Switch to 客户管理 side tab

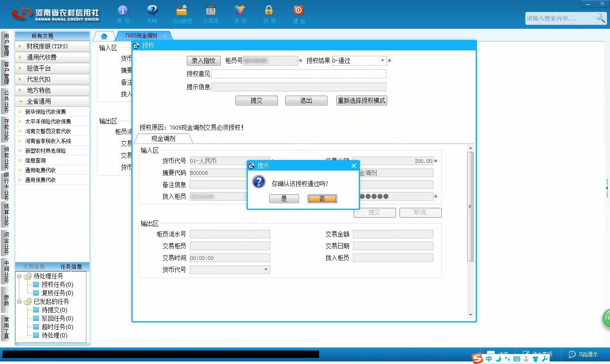(x=6, y=72)
